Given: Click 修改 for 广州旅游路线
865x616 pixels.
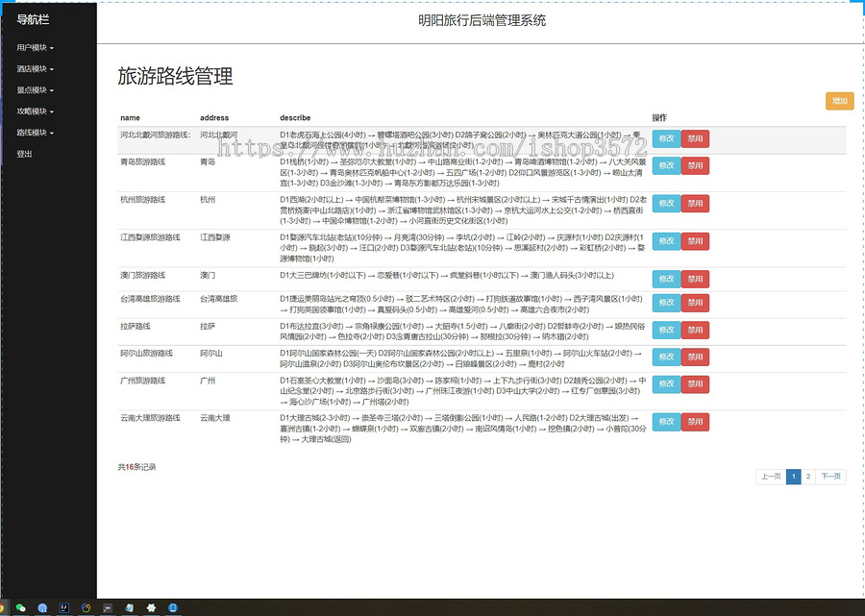Looking at the screenshot, I should [666, 383].
